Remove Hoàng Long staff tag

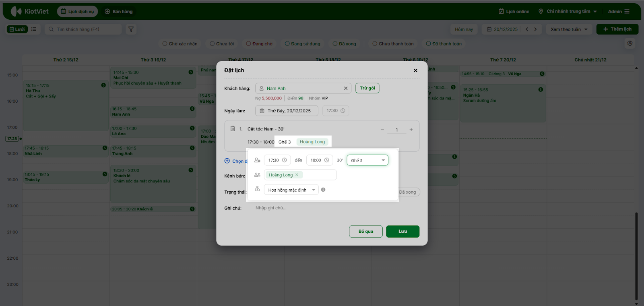297,175
